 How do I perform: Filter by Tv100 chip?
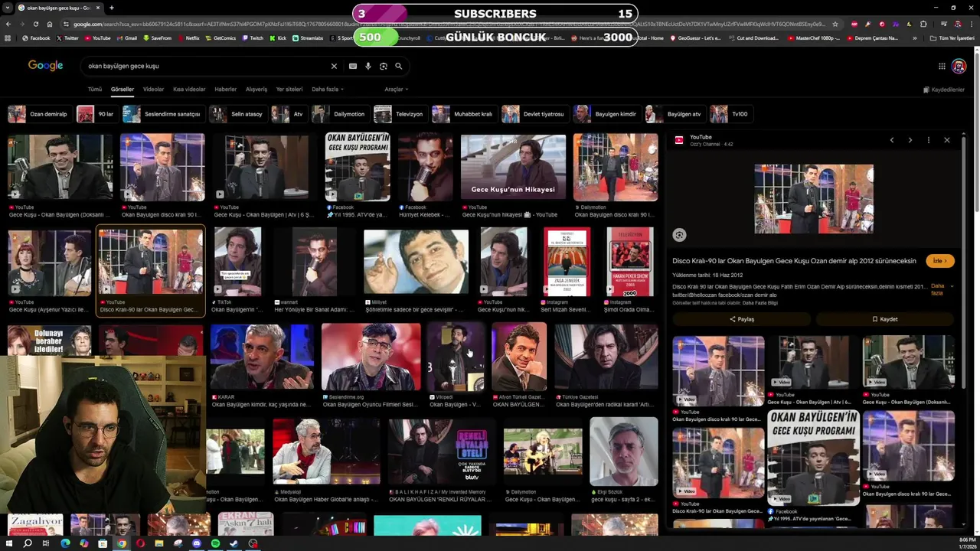point(730,114)
